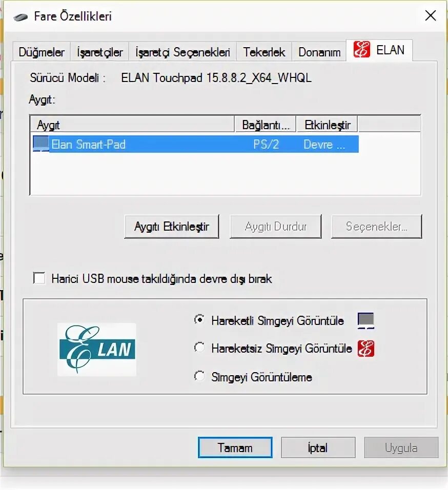Click the Uygula apply button
The image size is (448, 490).
(x=401, y=447)
